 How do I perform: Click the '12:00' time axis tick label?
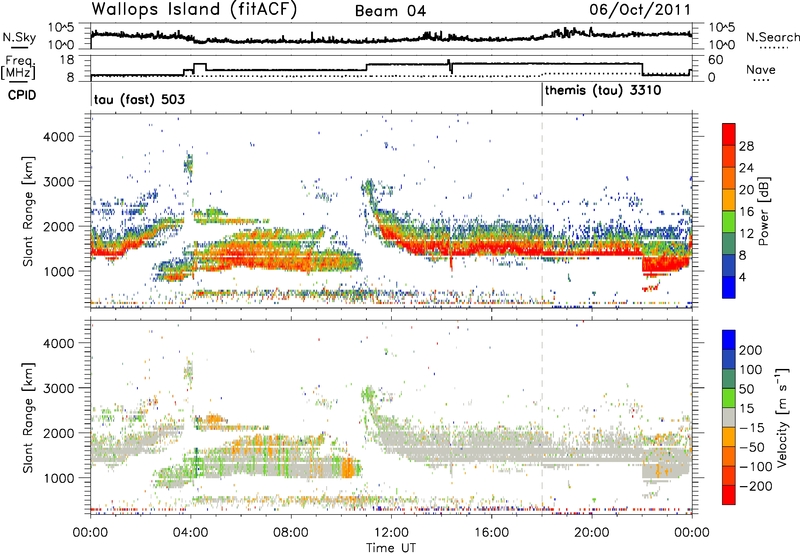point(391,533)
